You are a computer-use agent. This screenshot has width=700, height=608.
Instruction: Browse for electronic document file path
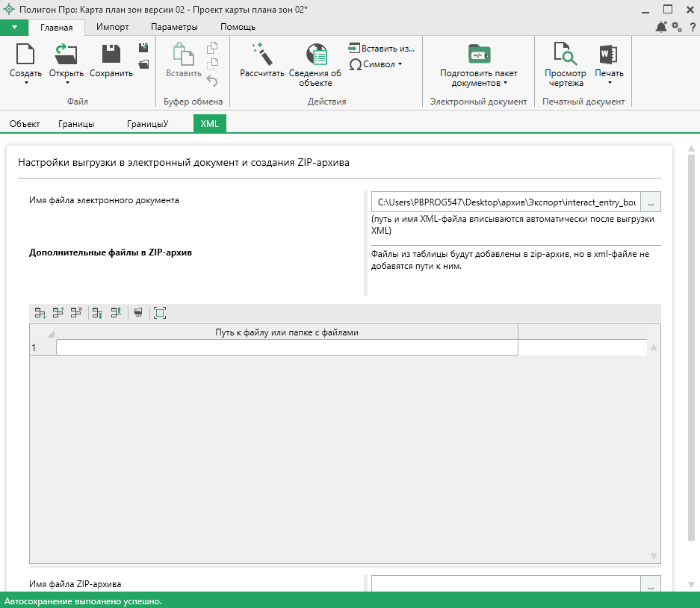pyautogui.click(x=651, y=202)
